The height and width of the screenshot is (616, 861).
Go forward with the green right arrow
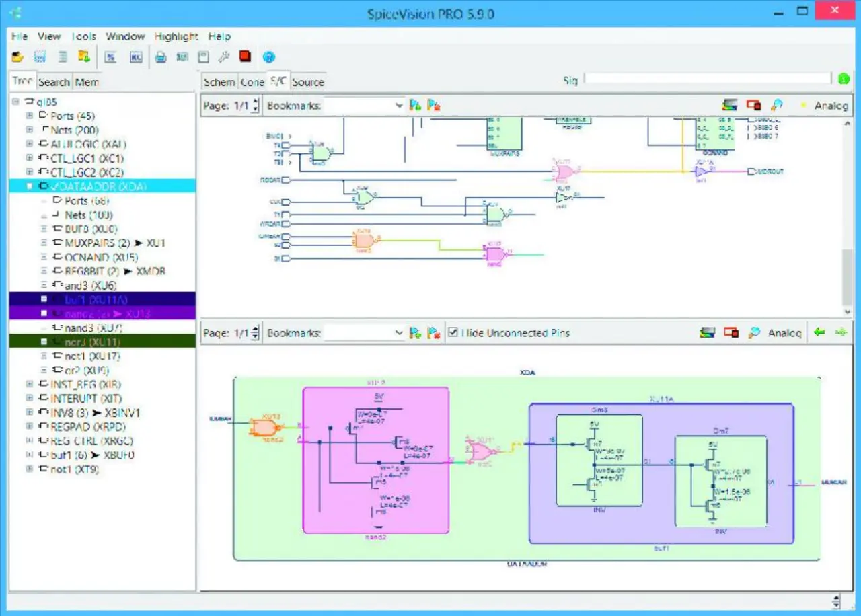pos(840,332)
